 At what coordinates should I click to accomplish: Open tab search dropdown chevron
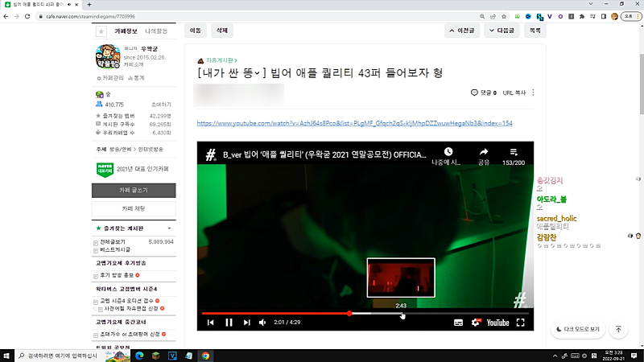point(591,4)
